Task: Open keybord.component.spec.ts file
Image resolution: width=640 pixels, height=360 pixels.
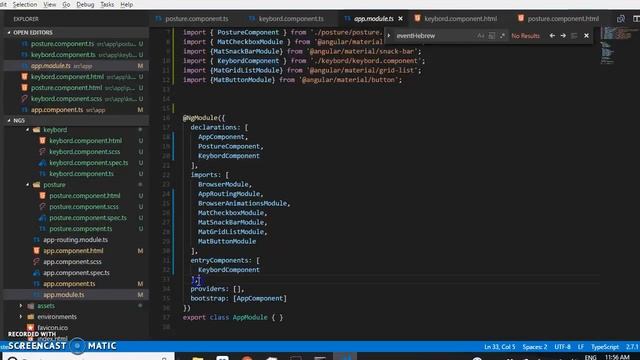Action: pyautogui.click(x=89, y=163)
